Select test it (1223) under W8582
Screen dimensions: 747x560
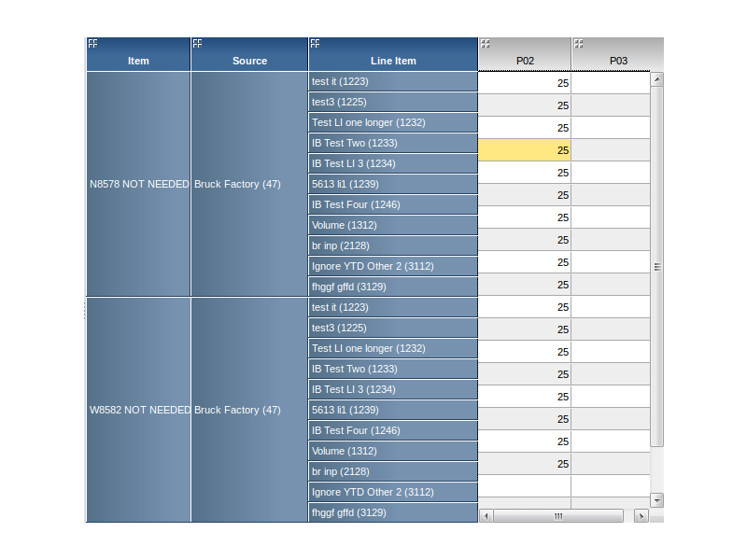tap(393, 307)
